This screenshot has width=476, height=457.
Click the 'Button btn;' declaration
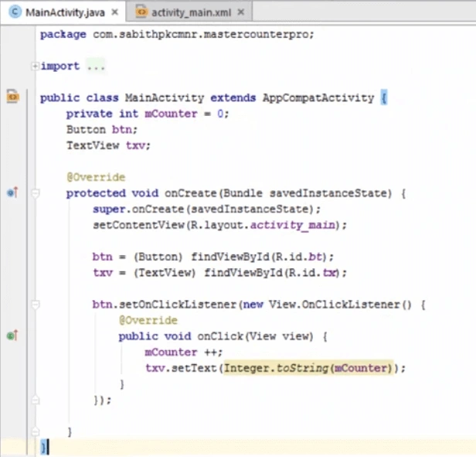(102, 130)
